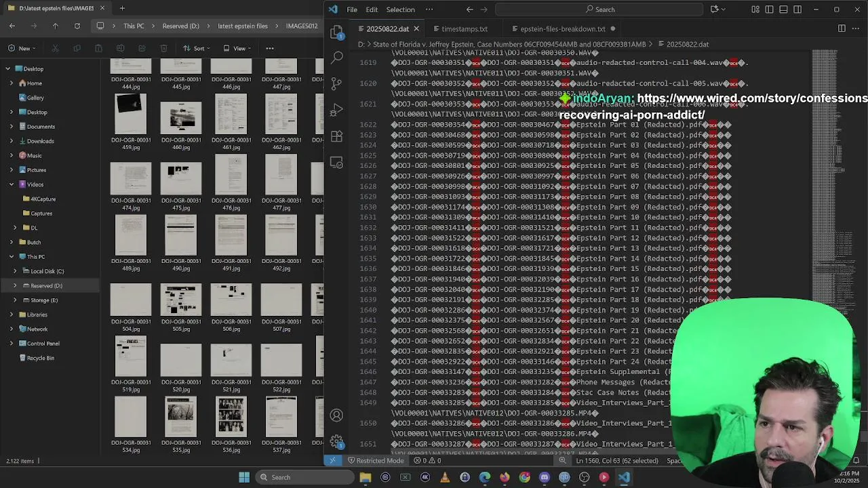Go back in File Explorer

click(12, 26)
